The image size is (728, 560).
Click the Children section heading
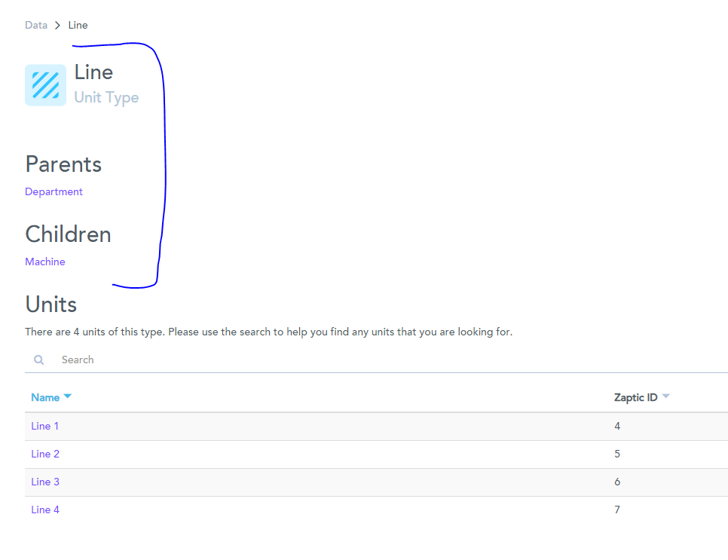69,234
